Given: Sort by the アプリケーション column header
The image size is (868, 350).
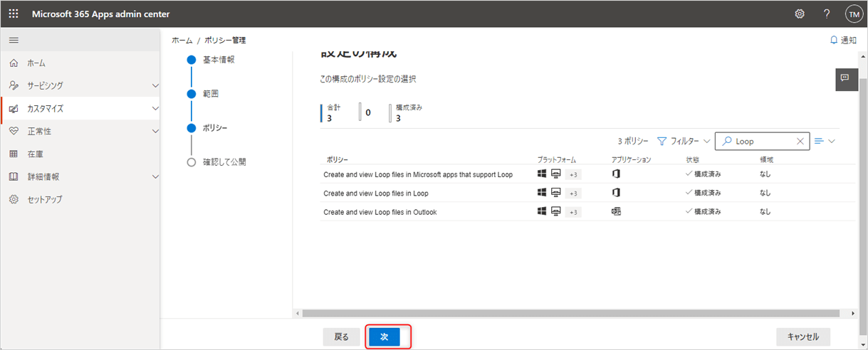Looking at the screenshot, I should 631,160.
